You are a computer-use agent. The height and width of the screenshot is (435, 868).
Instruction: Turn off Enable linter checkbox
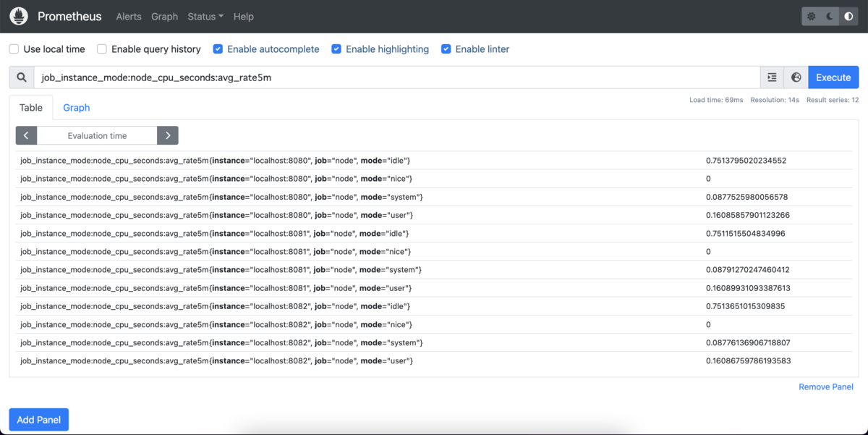point(446,49)
